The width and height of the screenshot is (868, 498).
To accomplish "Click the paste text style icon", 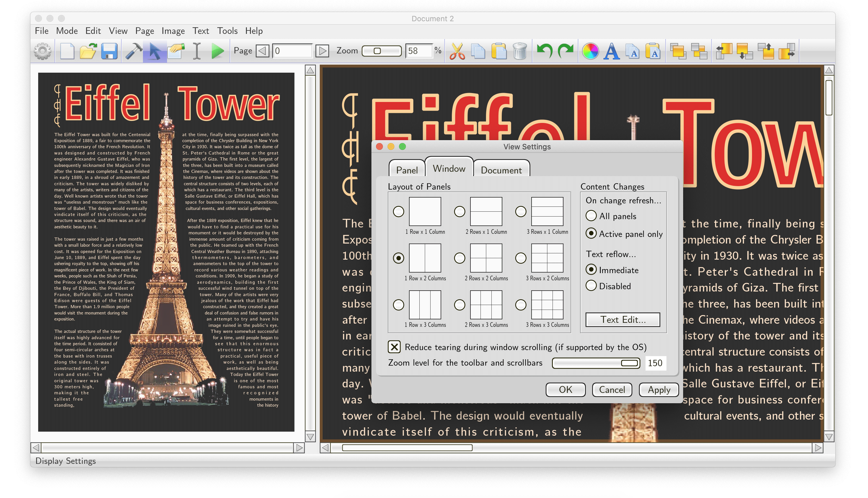I will 653,51.
